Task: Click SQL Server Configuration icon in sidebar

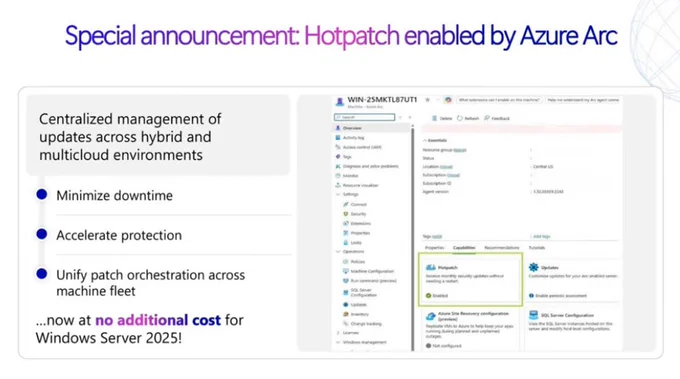Action: coord(346,292)
